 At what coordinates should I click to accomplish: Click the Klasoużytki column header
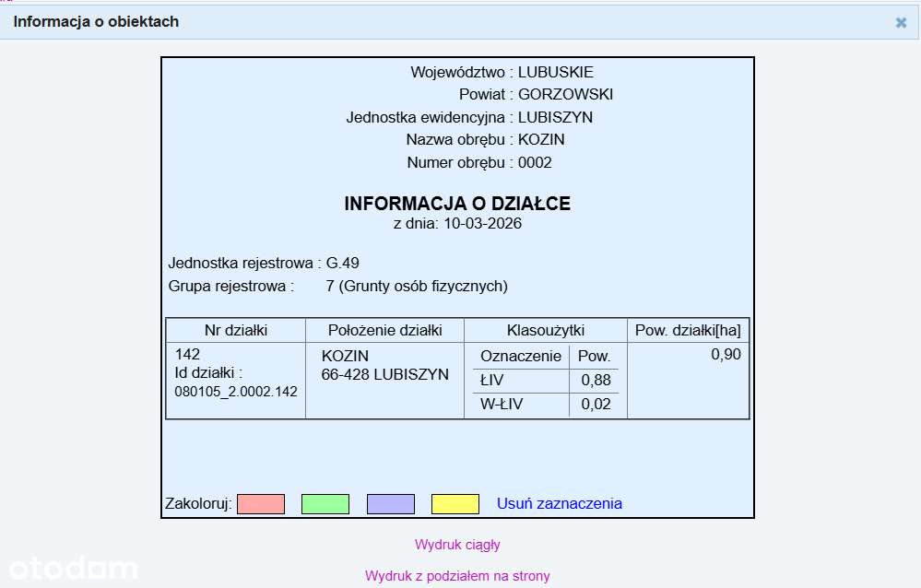pyautogui.click(x=546, y=331)
